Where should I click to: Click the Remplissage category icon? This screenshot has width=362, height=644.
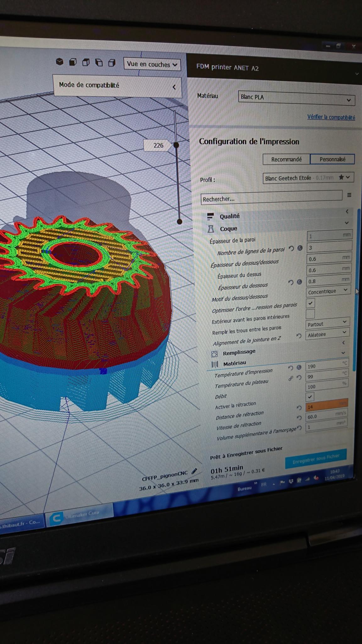(214, 354)
